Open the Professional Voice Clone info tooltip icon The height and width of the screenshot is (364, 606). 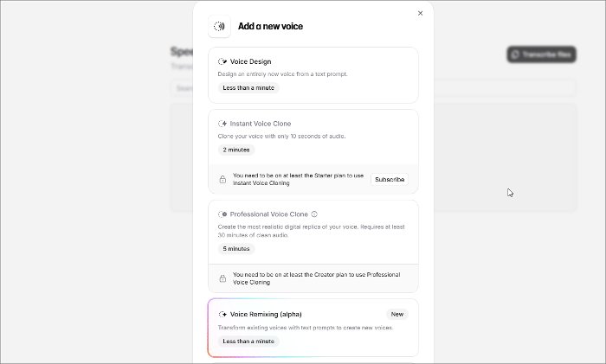314,214
